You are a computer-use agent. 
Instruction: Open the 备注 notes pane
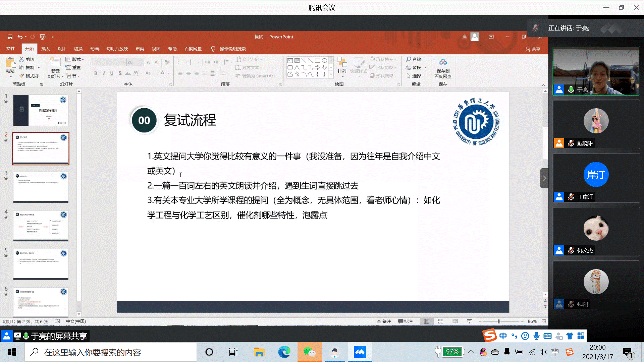click(x=384, y=321)
